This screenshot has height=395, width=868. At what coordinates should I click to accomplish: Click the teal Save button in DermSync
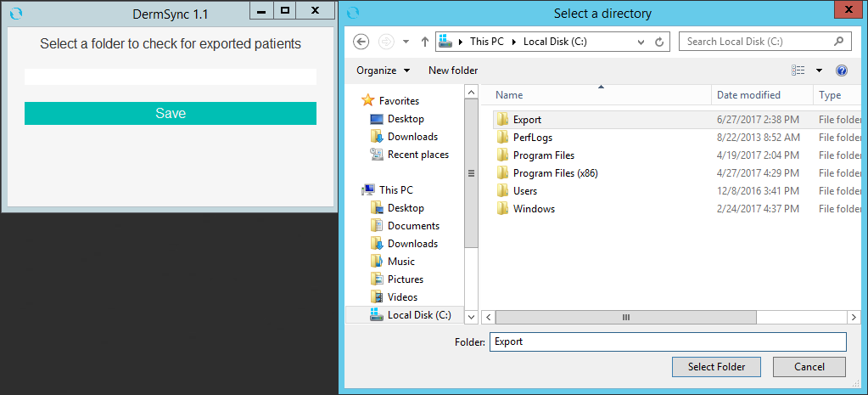click(170, 114)
